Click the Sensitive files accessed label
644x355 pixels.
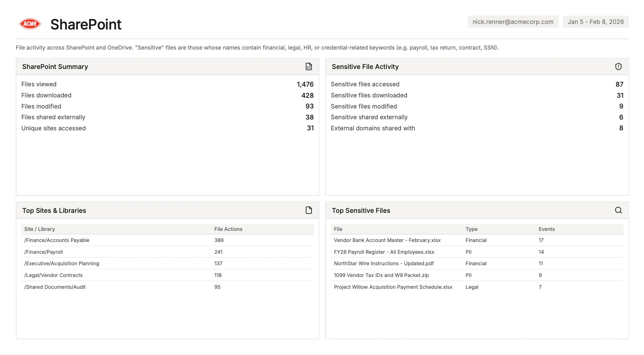click(365, 84)
